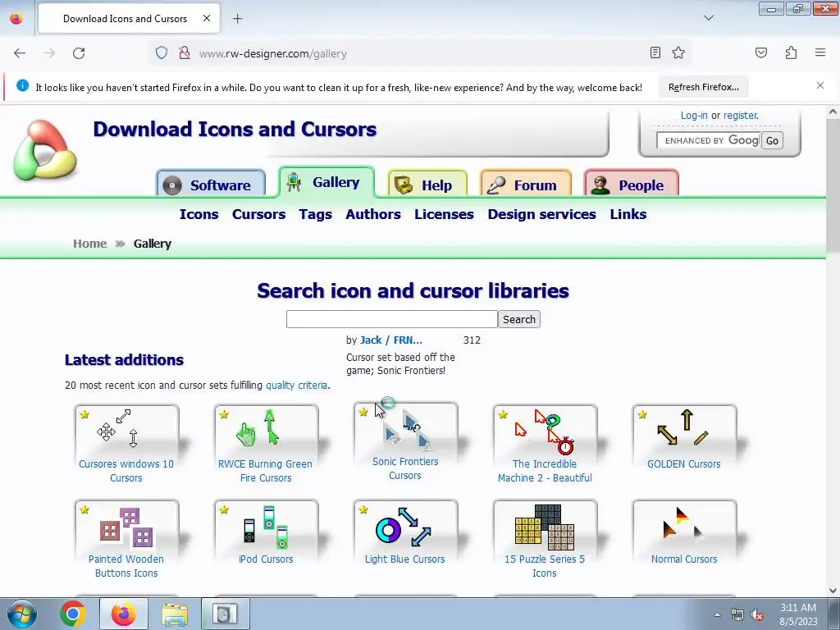The width and height of the screenshot is (840, 630).
Task: Open the People tab
Action: pos(631,185)
